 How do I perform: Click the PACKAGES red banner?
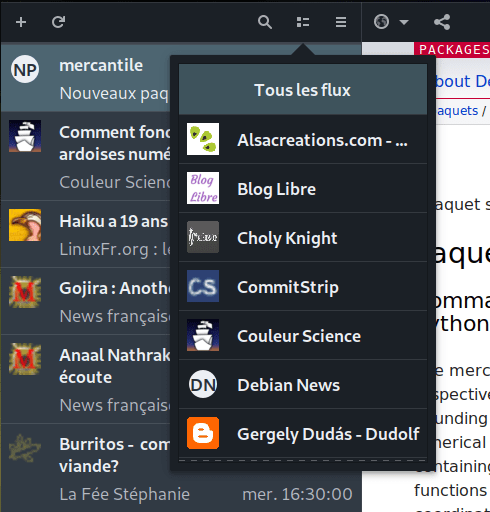tap(452, 50)
